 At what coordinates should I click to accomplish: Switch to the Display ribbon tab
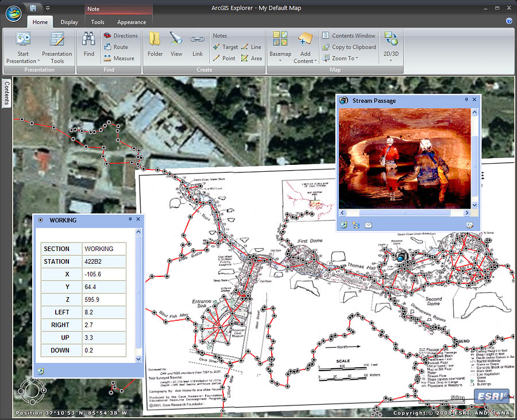coord(70,22)
